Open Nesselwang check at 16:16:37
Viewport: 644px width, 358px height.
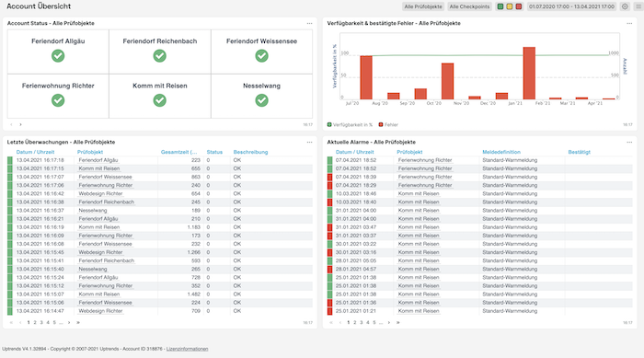click(x=93, y=211)
